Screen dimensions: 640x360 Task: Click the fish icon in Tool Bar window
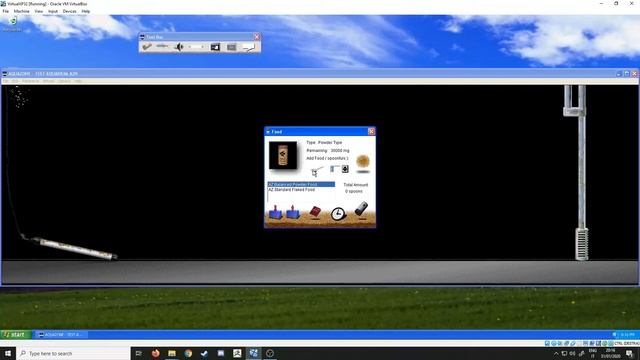162,47
